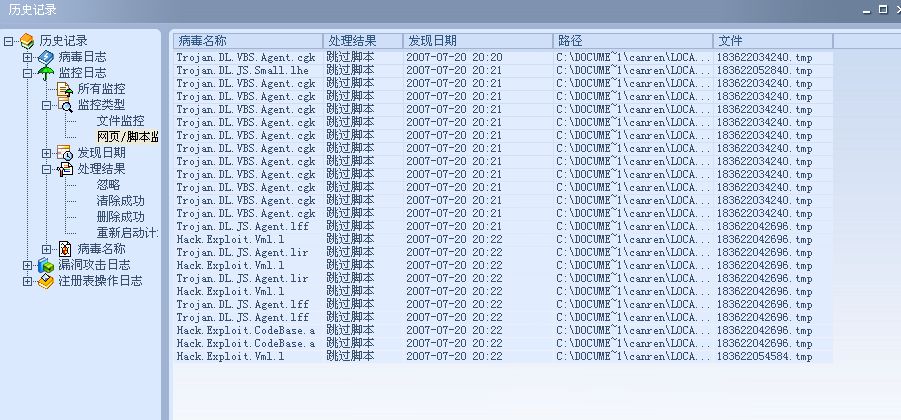Click the 所有监控 document icon

[65, 89]
